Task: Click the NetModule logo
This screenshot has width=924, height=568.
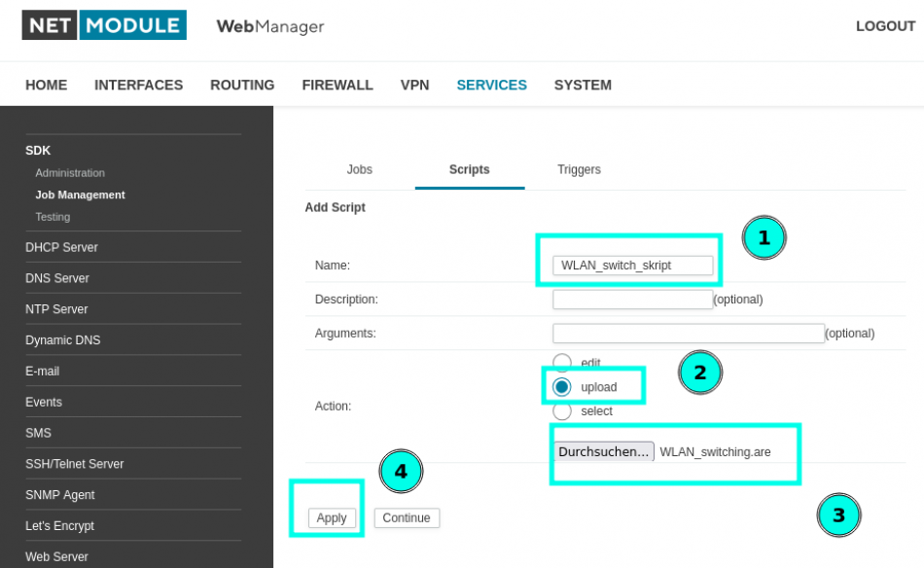Action: point(104,24)
